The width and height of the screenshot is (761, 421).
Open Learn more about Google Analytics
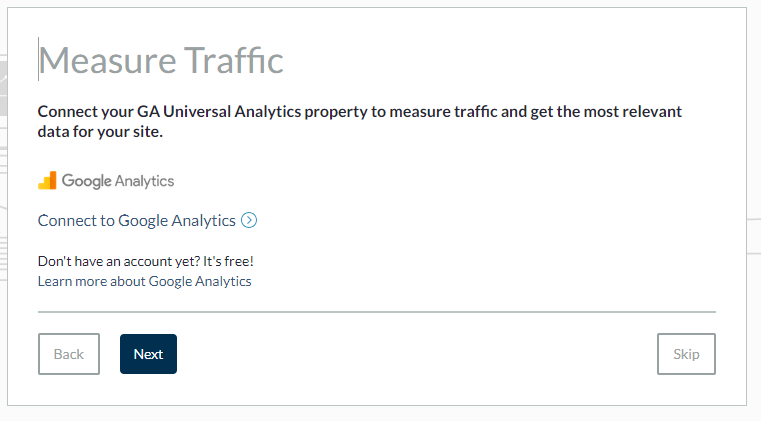(145, 281)
